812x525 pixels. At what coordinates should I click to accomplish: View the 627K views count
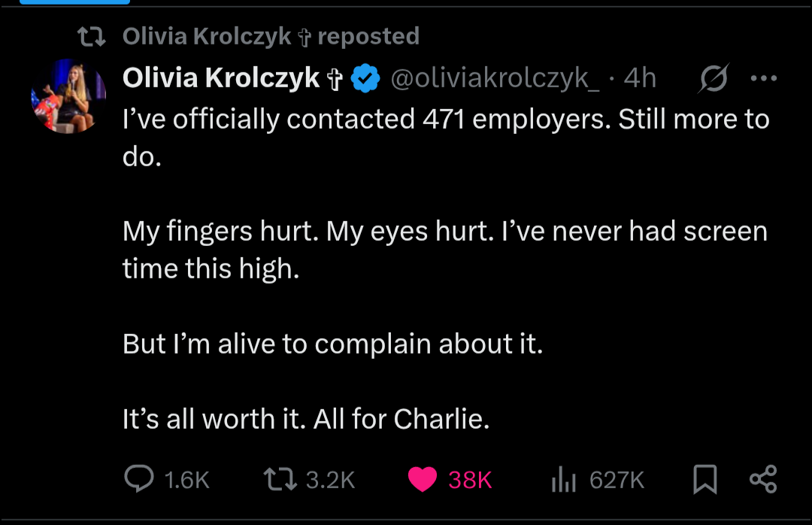click(x=617, y=480)
